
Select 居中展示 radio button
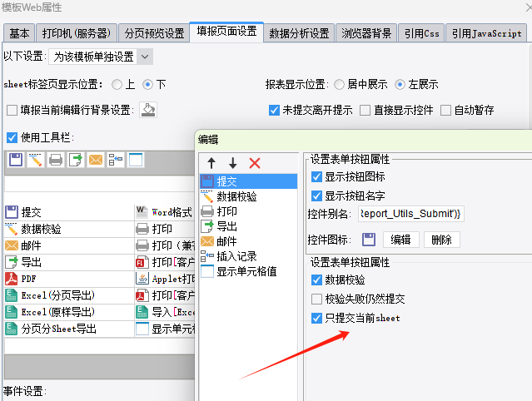[x=339, y=84]
